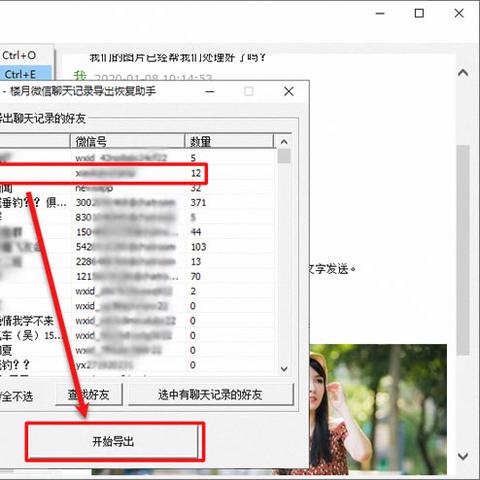Select the Ctrl+E menu entry
480x480 pixels.
[x=26, y=74]
